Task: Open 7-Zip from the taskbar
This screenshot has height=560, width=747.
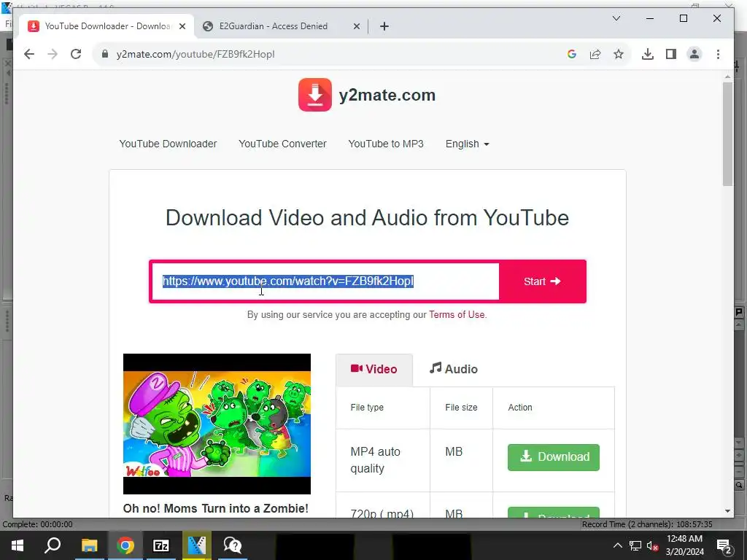Action: point(161,545)
